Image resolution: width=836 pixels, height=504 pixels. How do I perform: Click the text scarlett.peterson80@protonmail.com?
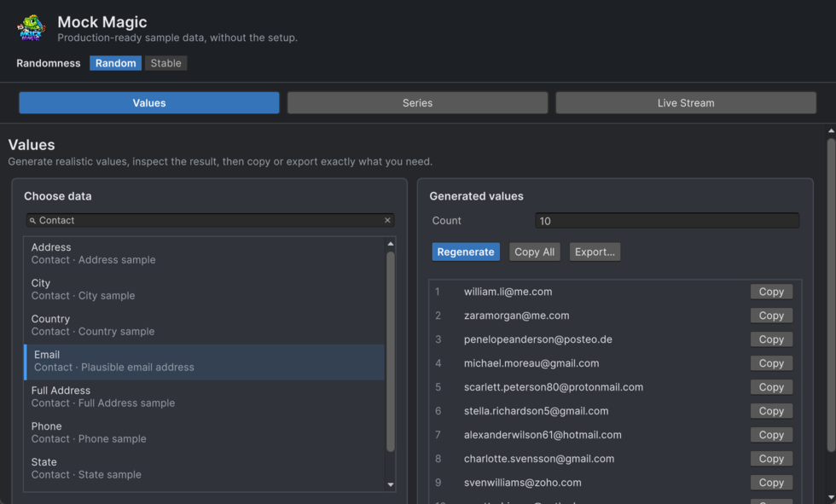click(554, 387)
